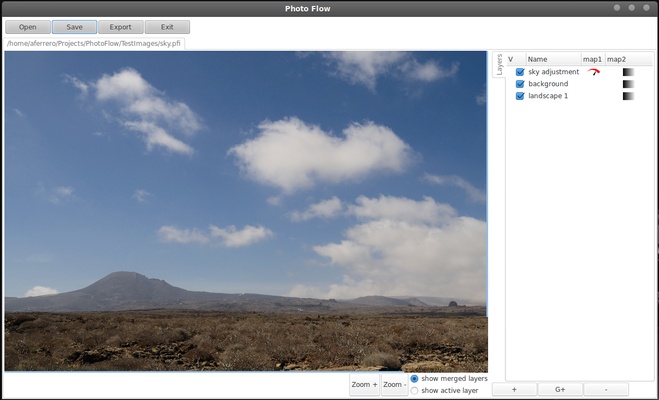Click the sky photo preview image
Image resolution: width=659 pixels, height=400 pixels.
(246, 211)
